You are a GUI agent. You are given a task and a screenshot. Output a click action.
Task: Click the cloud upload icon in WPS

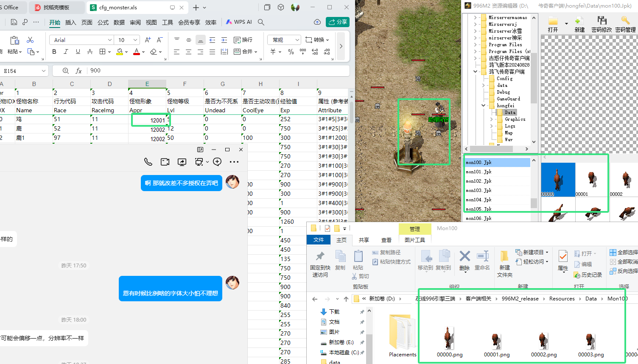[317, 22]
